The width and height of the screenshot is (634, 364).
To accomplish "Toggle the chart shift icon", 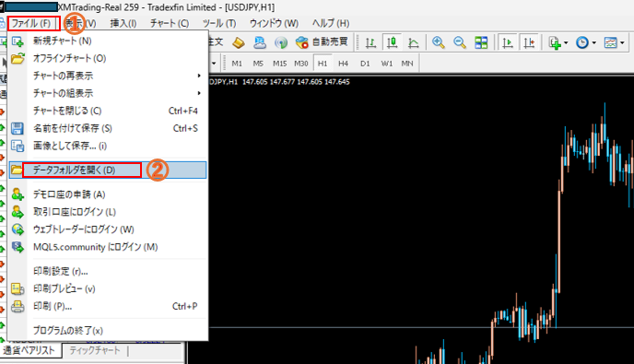I will pos(529,42).
